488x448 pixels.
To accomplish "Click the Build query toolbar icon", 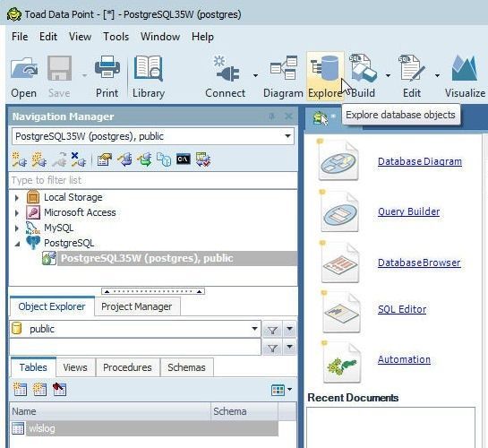I will (x=364, y=68).
